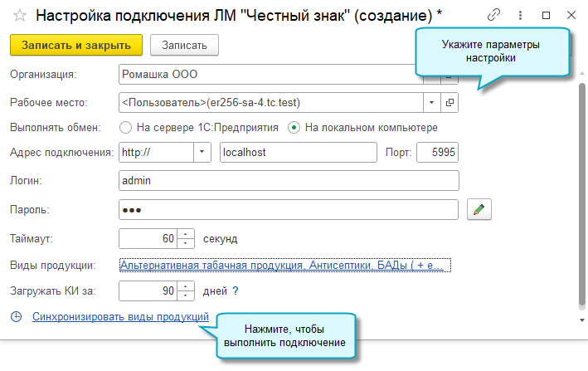Click the clock icon beside sync link
The image size is (588, 371).
(17, 317)
